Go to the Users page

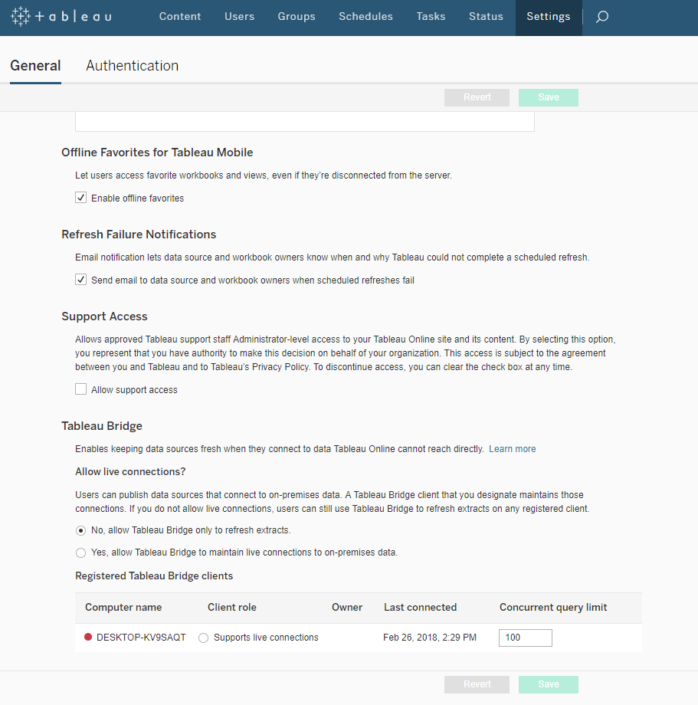coord(239,17)
